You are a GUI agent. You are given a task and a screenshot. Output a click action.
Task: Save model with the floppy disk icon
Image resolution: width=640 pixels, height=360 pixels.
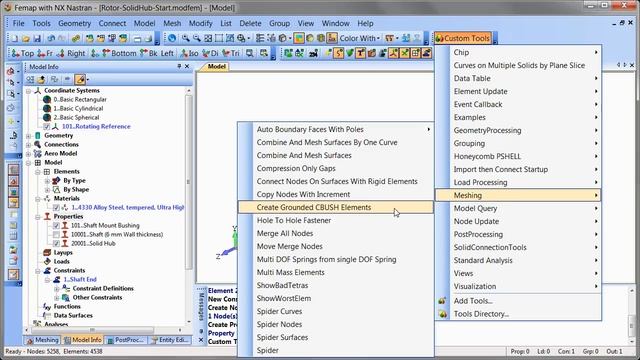tap(37, 38)
